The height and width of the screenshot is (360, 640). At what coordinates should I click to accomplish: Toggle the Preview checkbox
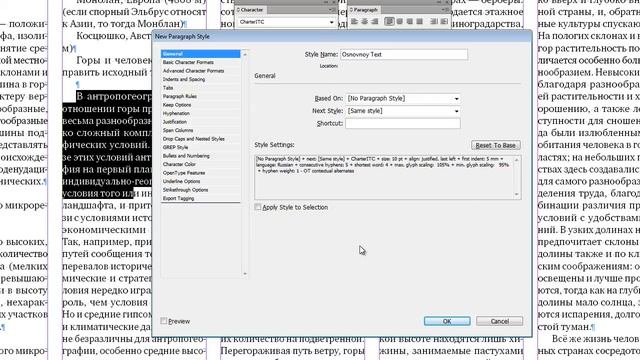click(164, 321)
